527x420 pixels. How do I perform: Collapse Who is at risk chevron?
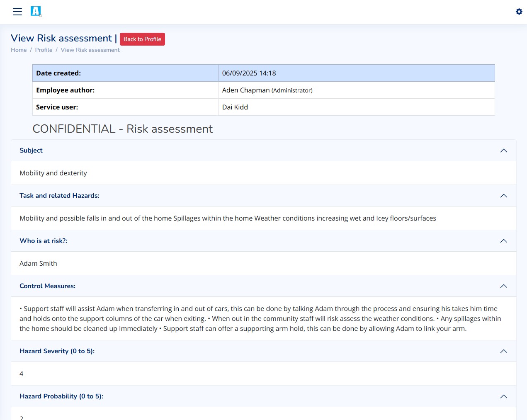coord(503,241)
